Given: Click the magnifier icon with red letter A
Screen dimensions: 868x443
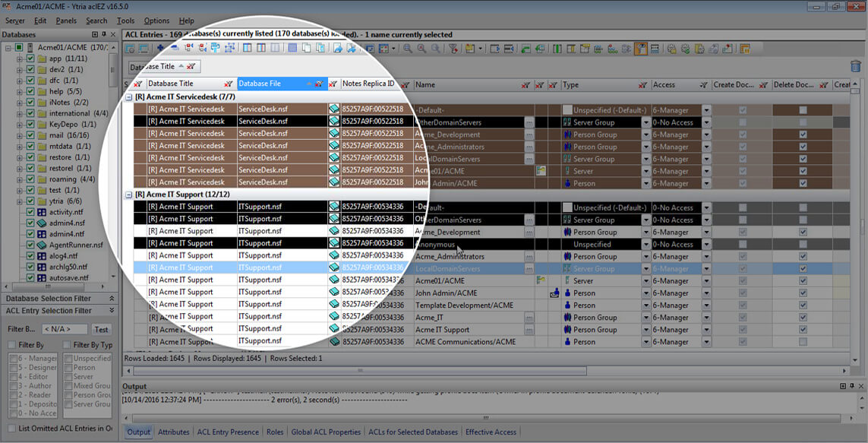Looking at the screenshot, I should point(421,49).
